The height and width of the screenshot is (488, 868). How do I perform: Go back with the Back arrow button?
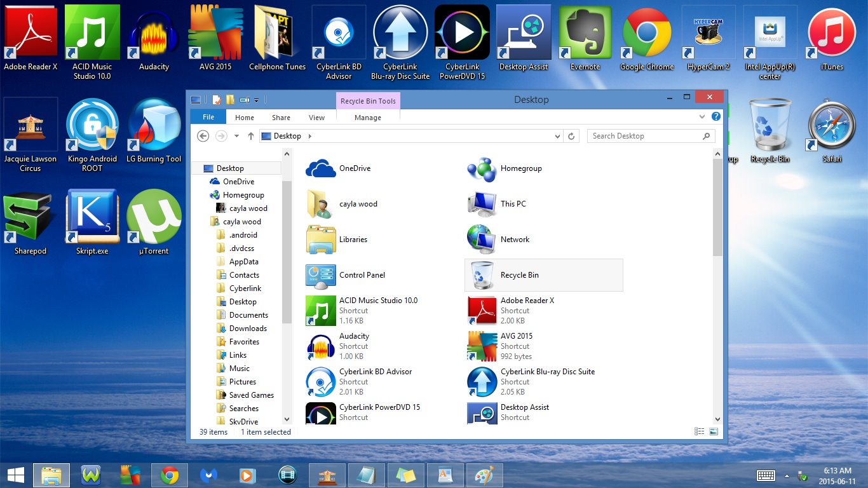[203, 136]
